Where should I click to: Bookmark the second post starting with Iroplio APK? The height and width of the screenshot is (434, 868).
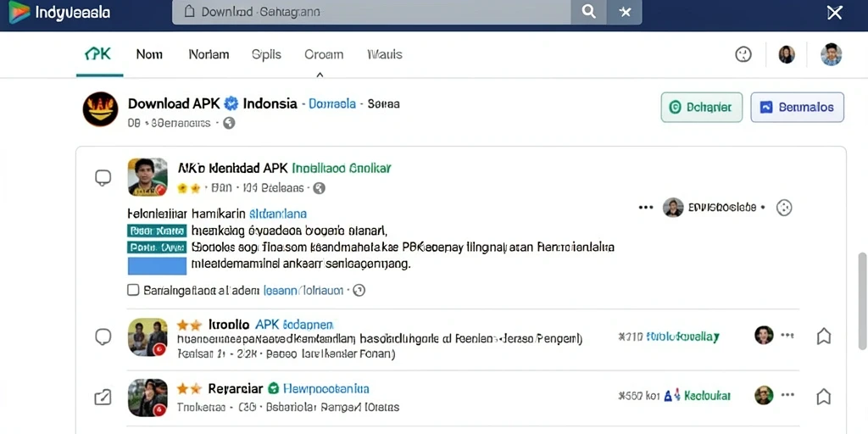pyautogui.click(x=824, y=336)
